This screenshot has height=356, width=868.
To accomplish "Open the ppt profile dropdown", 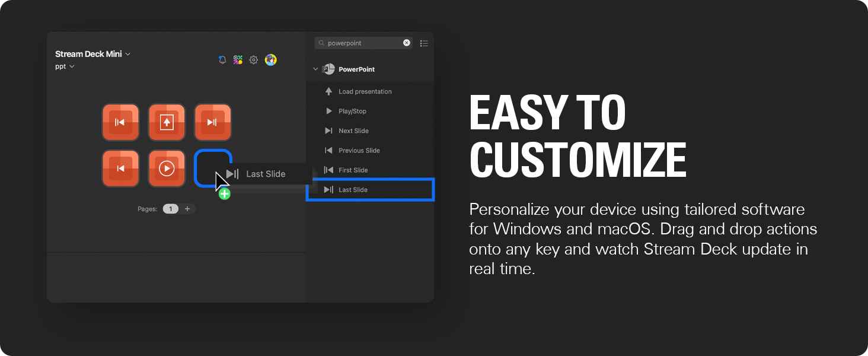I will tap(65, 66).
